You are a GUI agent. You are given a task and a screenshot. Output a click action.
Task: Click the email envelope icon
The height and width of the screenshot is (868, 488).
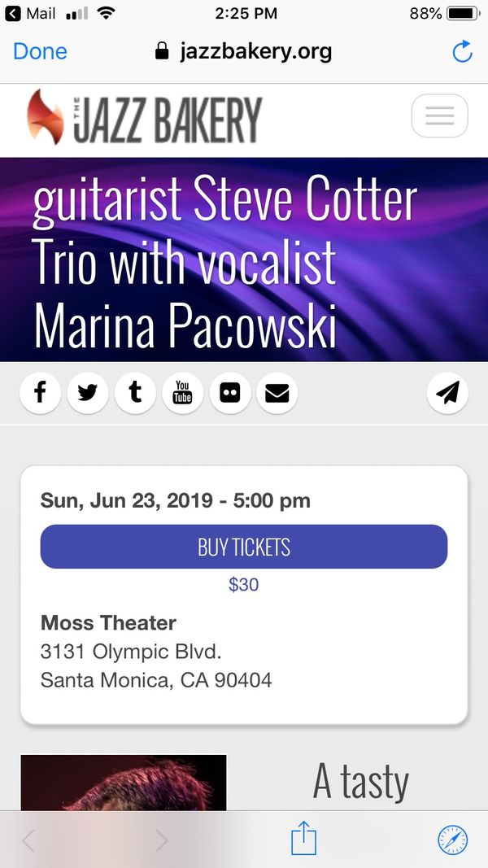click(x=277, y=393)
